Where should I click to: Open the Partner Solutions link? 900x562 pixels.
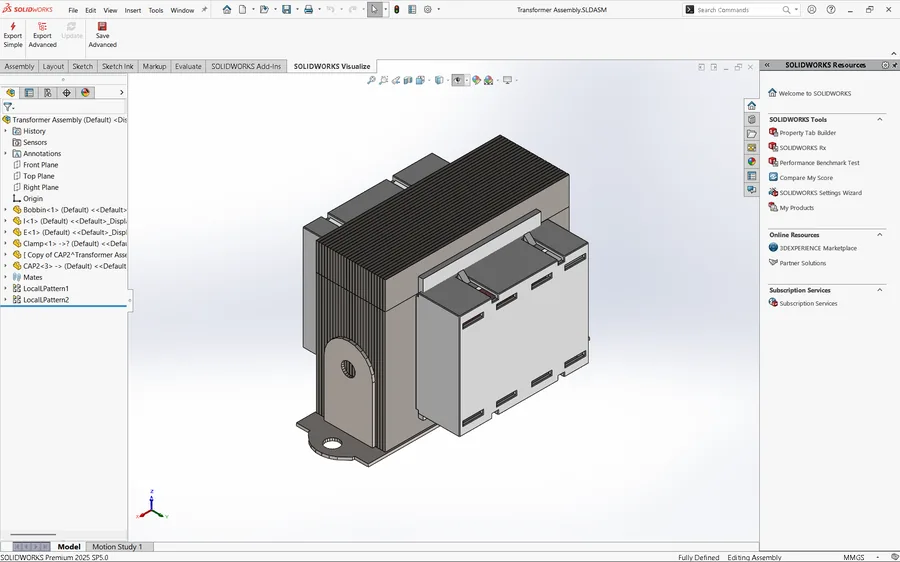click(802, 263)
